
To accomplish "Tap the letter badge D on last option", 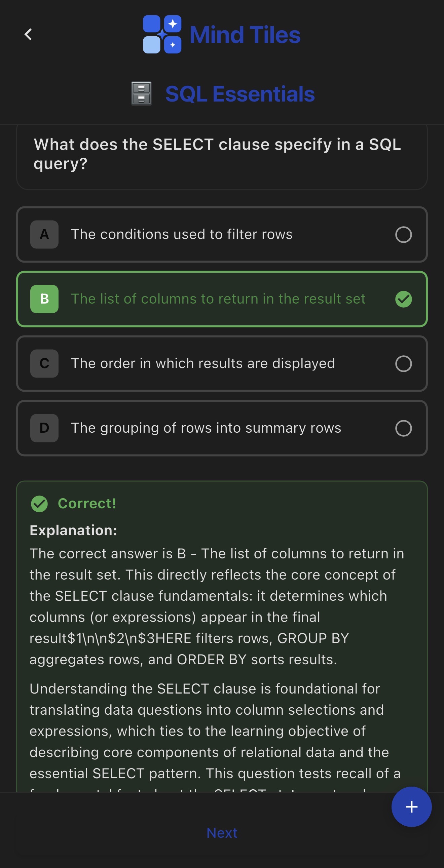I will pos(44,428).
